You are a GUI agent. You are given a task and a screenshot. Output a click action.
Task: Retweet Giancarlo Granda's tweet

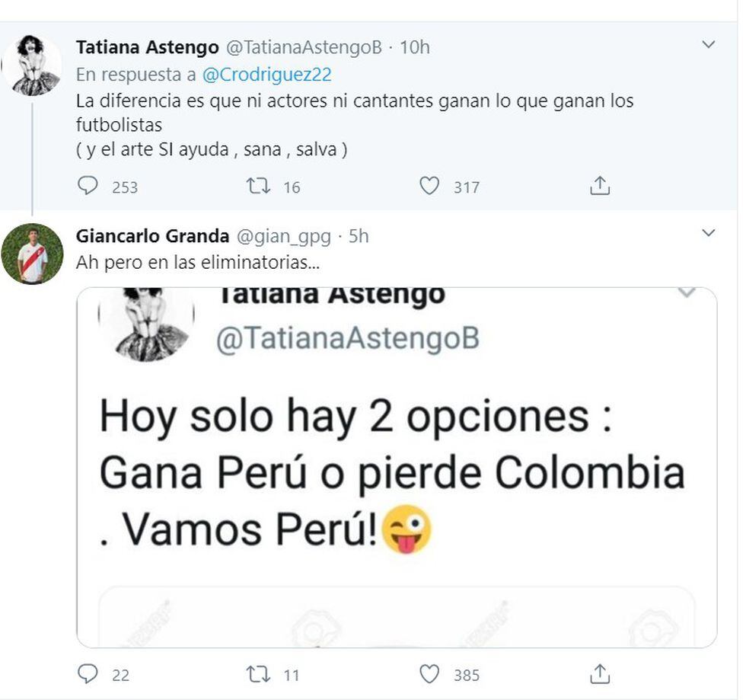click(259, 674)
